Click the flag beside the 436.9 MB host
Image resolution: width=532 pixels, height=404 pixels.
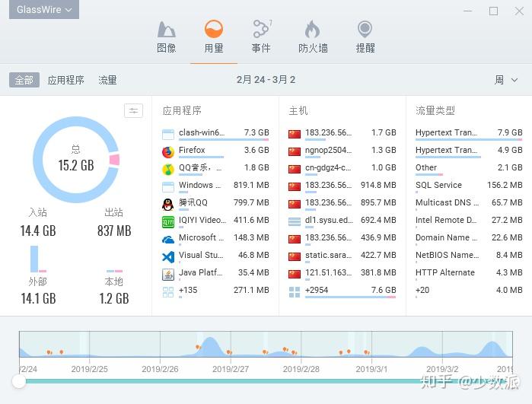(x=295, y=240)
